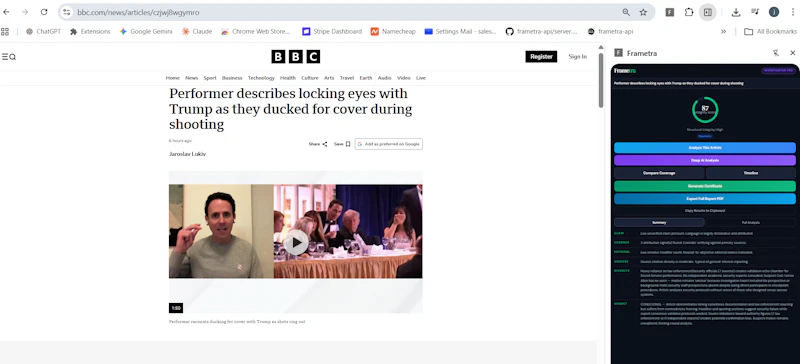Open the frametra-api bookmark

610,32
